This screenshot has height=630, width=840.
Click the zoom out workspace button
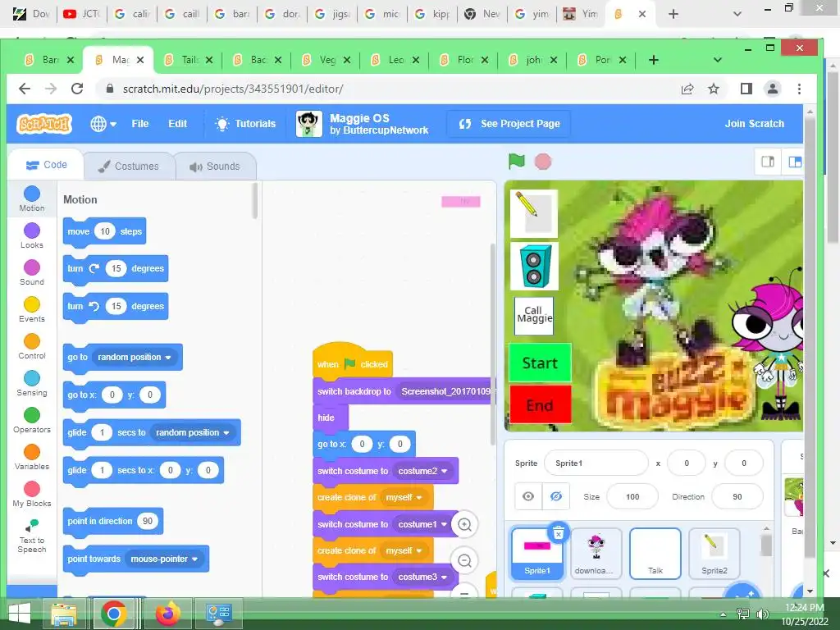(x=464, y=560)
